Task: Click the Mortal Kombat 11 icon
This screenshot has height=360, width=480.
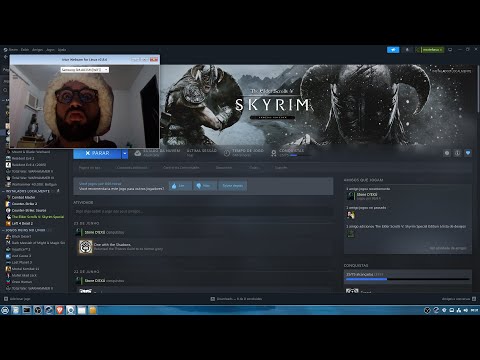Action: (x=8, y=269)
